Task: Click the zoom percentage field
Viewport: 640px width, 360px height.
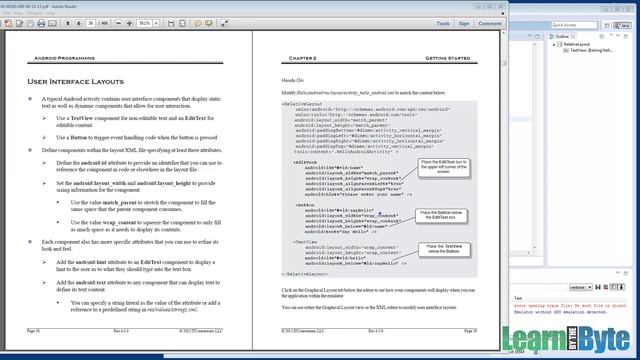Action: 144,24
